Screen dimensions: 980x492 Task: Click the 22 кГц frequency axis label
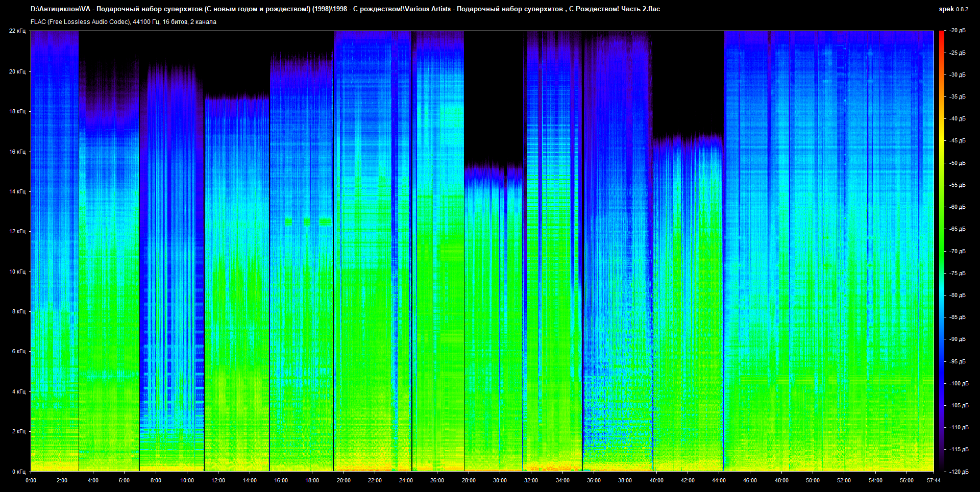pos(17,31)
